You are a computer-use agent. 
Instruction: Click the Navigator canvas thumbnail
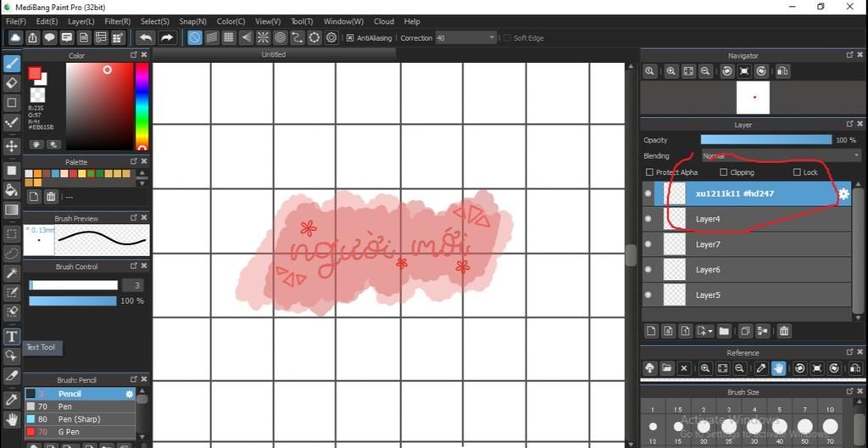[x=753, y=98]
